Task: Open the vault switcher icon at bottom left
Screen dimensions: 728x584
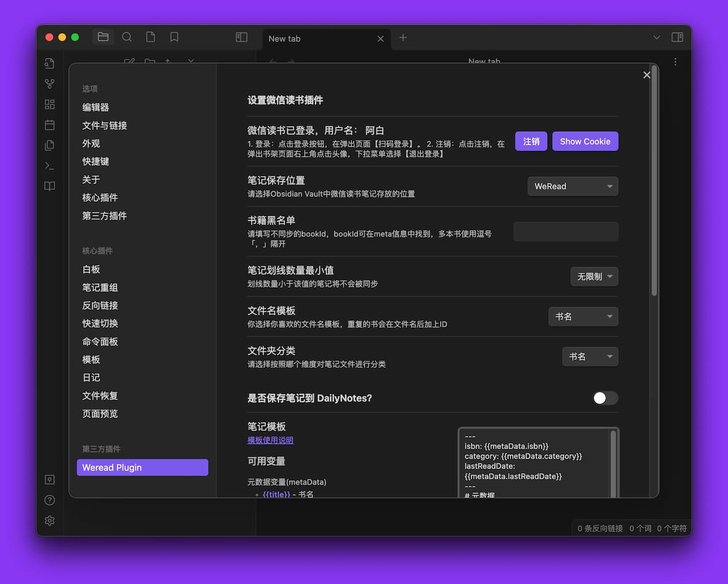Action: coord(49,479)
